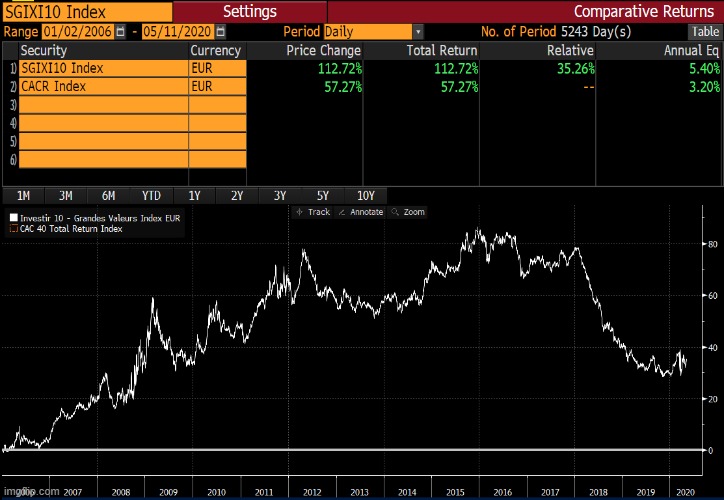Toggle Investir 10 Grandes Valeurs legend box
Screen dimensions: 724x500
tap(13, 217)
